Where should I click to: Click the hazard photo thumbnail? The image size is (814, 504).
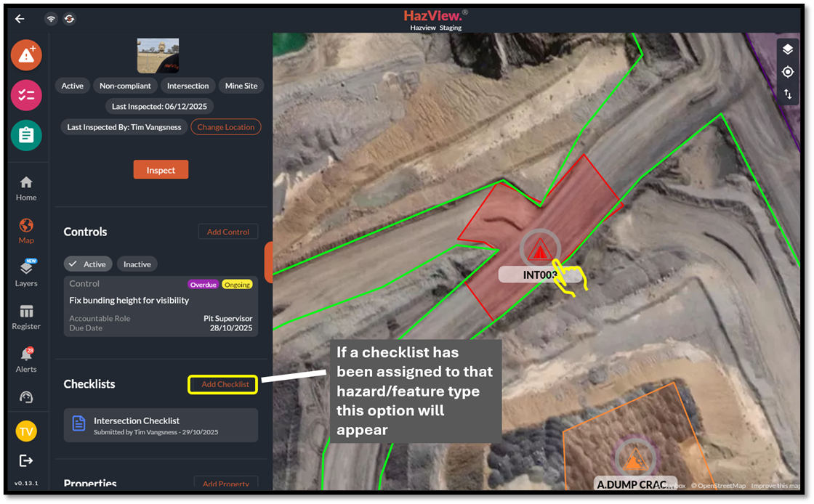coord(158,56)
